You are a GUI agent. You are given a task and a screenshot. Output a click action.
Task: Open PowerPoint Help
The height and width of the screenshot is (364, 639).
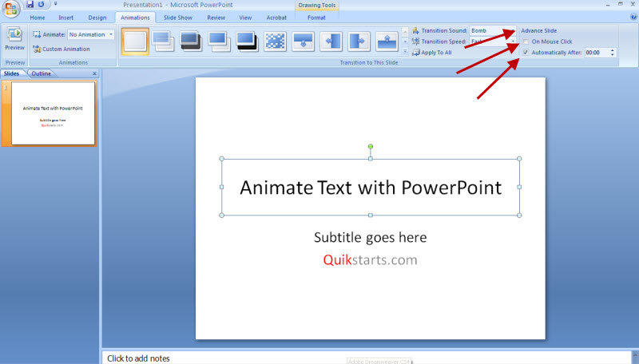pos(633,17)
